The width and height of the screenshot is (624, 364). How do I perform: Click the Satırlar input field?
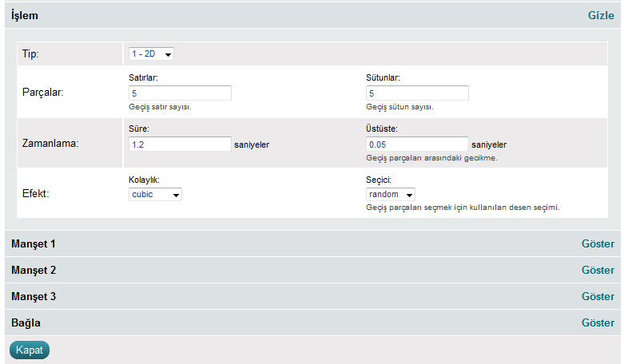click(180, 93)
